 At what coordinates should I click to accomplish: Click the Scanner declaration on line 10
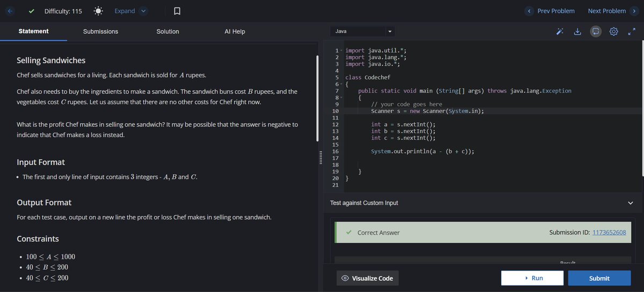tap(428, 111)
